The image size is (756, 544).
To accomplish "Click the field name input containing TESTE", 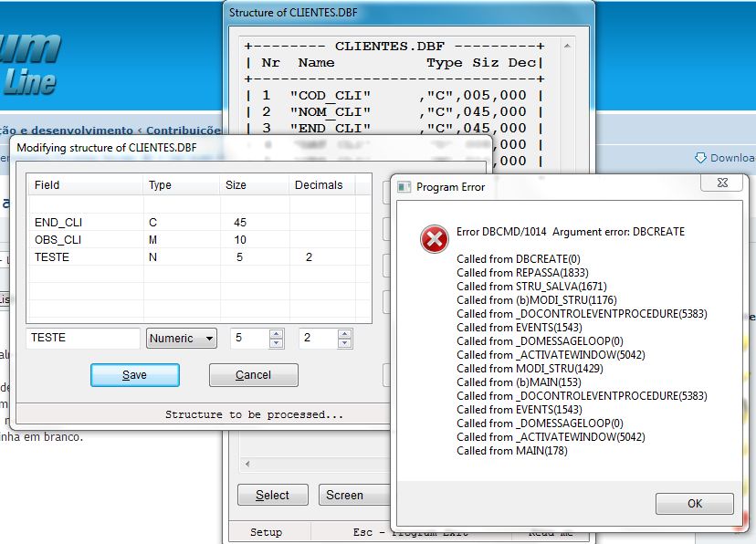I will pyautogui.click(x=82, y=339).
